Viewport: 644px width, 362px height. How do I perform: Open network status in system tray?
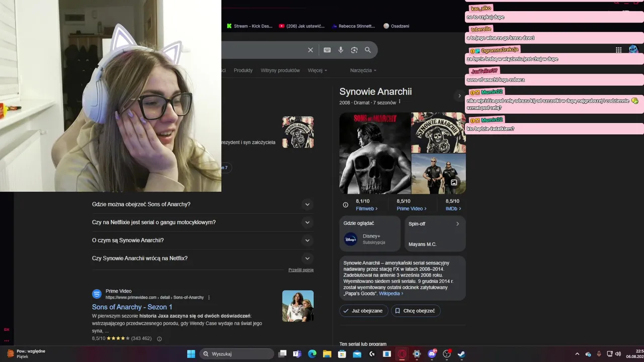click(610, 354)
